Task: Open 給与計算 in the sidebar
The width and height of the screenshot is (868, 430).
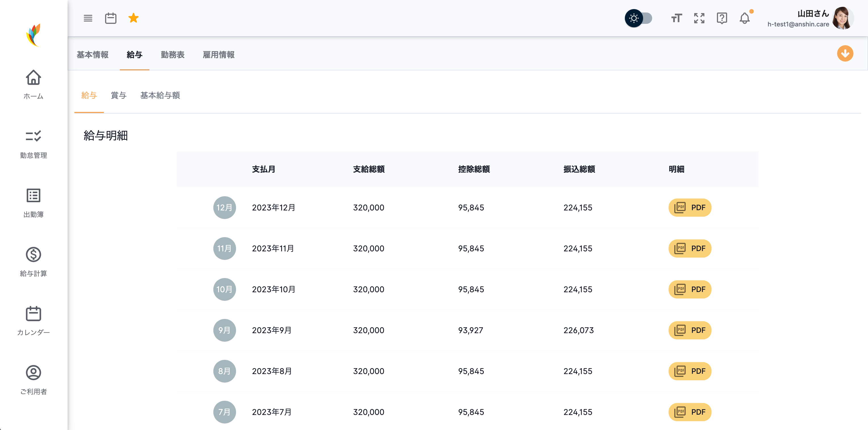Action: tap(33, 262)
